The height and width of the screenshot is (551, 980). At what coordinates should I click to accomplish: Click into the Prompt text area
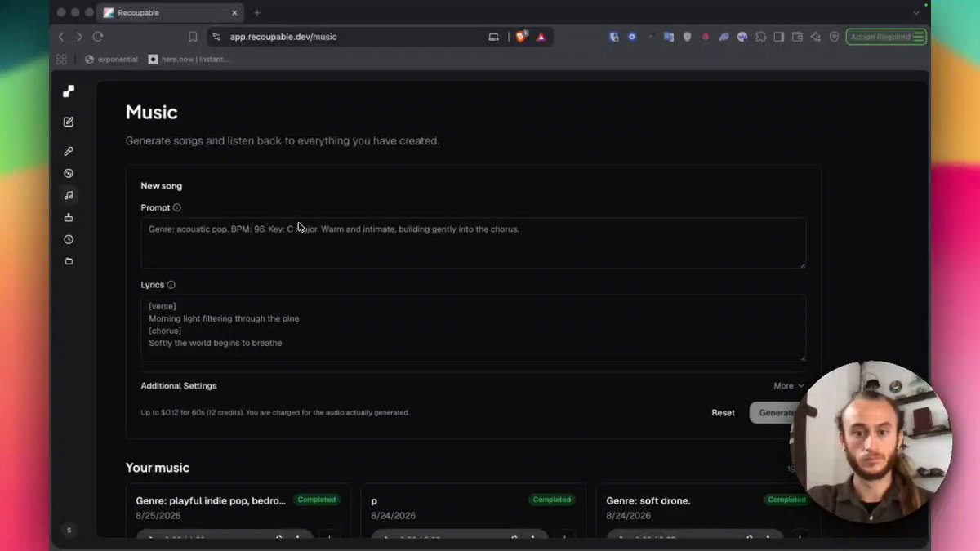click(x=473, y=242)
